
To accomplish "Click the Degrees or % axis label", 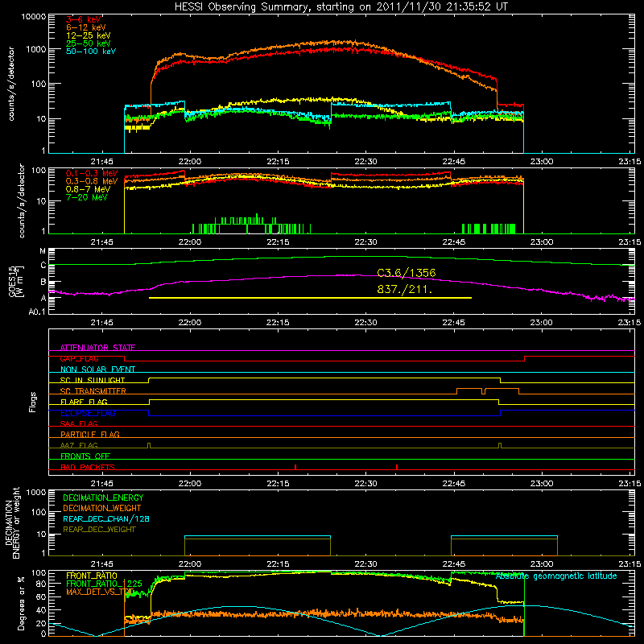I will 22,603.
